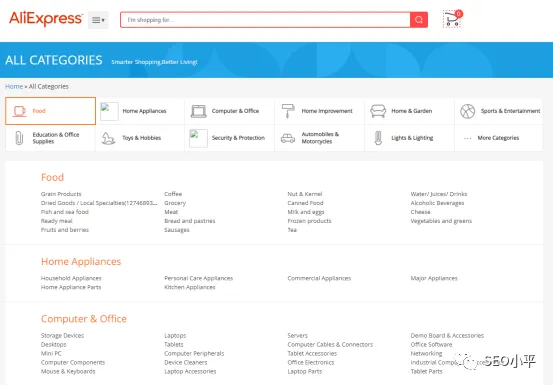Viewport: 553px width, 386px height.
Task: Click "Grocery" under Food
Action: (x=175, y=203)
